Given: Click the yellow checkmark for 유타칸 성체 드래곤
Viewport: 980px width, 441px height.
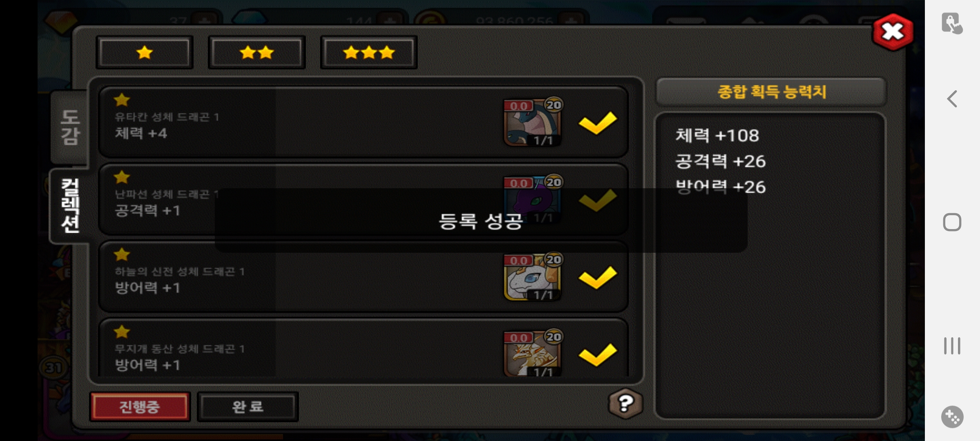Looking at the screenshot, I should pyautogui.click(x=598, y=122).
